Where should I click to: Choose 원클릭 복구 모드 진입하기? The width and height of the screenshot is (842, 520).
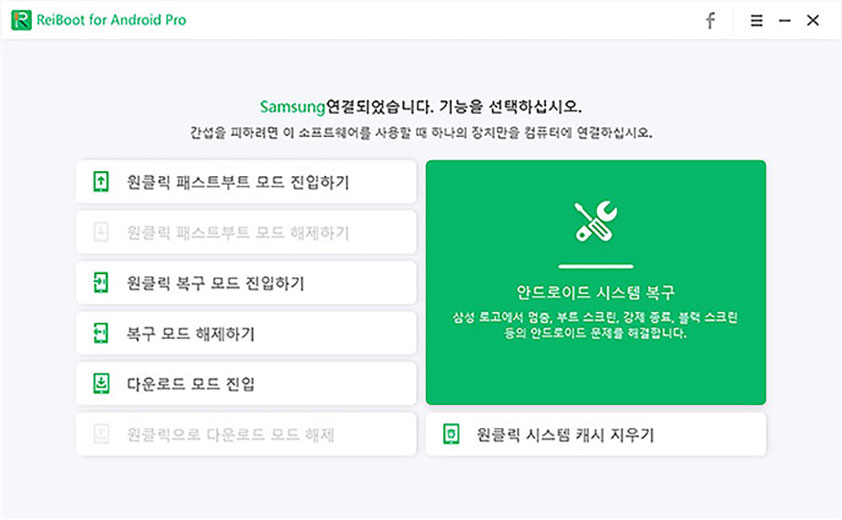246,283
